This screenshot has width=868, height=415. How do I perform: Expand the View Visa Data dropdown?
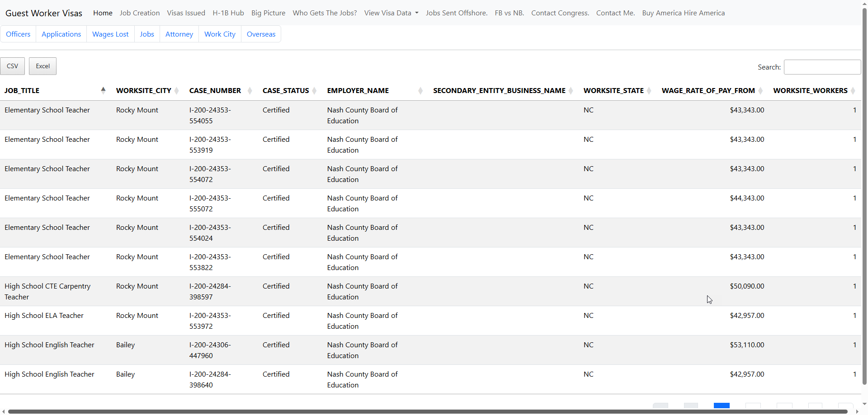point(391,13)
